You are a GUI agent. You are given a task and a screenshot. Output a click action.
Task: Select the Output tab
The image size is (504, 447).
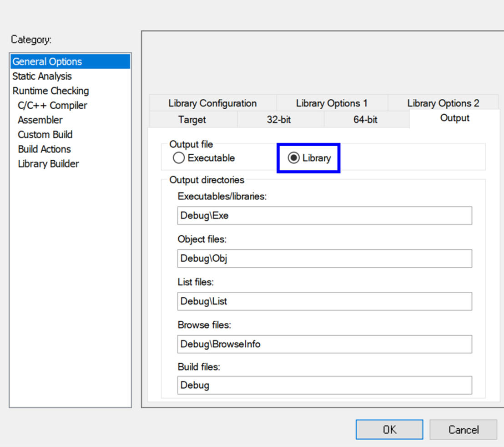click(454, 118)
